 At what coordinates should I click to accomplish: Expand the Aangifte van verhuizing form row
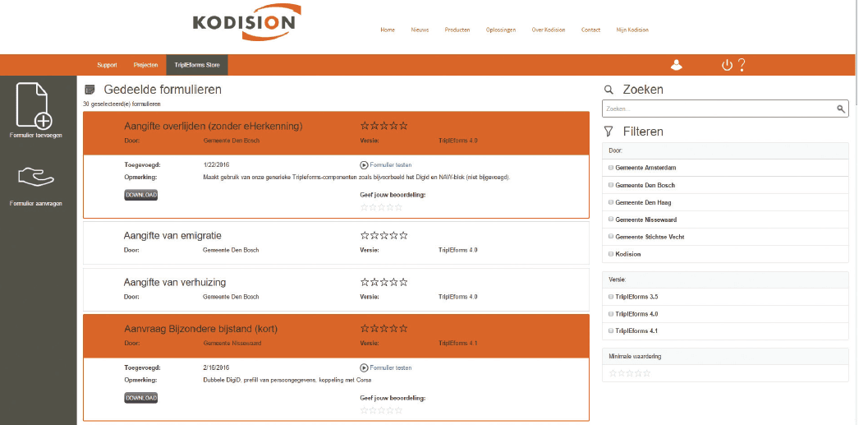pos(336,289)
